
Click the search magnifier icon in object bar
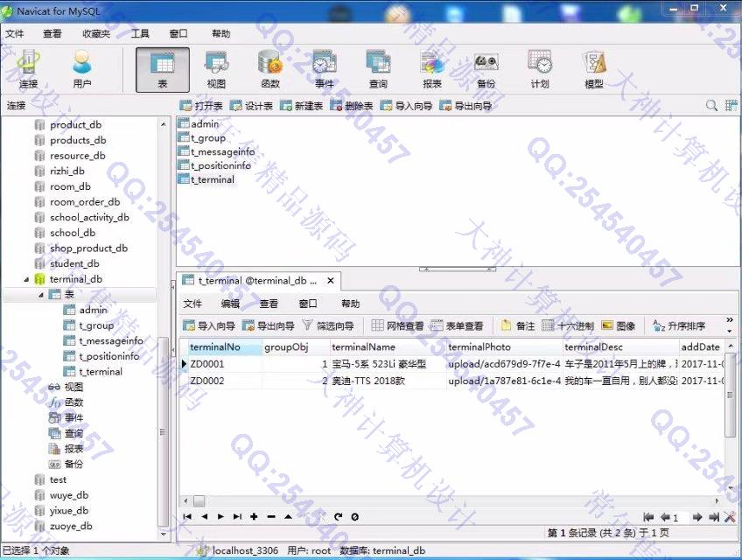711,105
